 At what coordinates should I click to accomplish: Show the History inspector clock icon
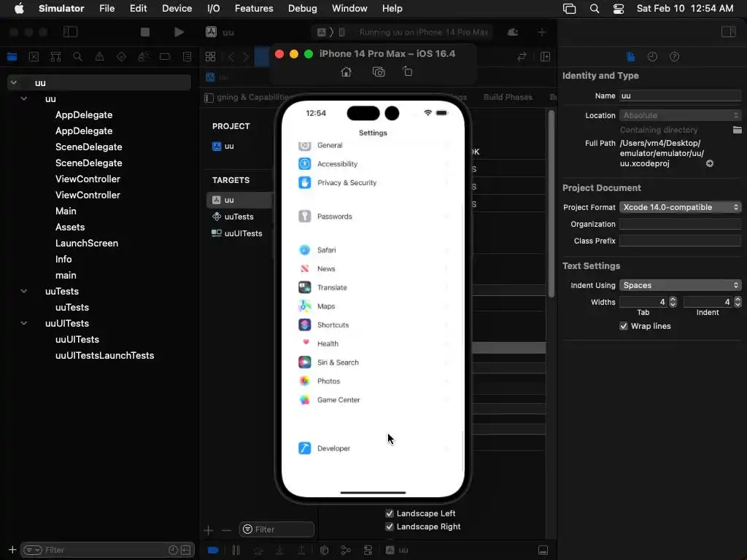(653, 57)
